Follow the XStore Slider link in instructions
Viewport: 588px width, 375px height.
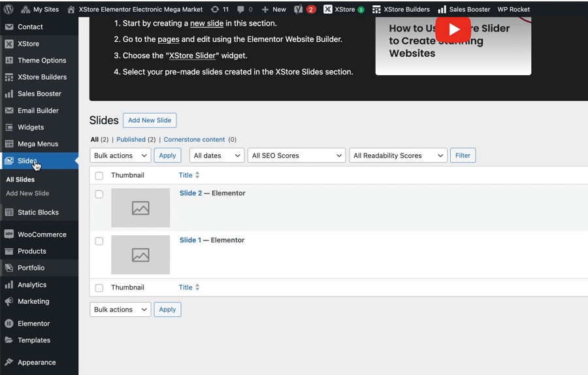pos(192,56)
